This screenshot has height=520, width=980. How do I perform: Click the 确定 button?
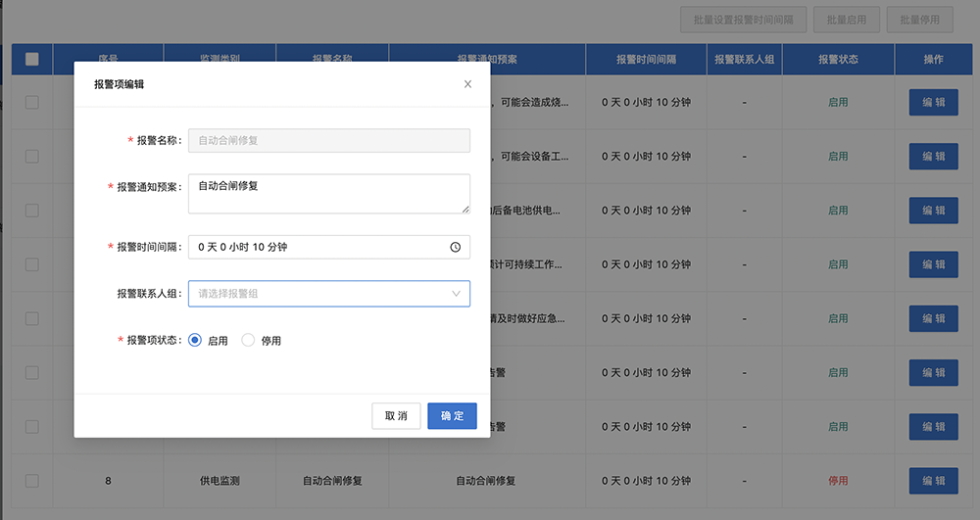pyautogui.click(x=452, y=416)
